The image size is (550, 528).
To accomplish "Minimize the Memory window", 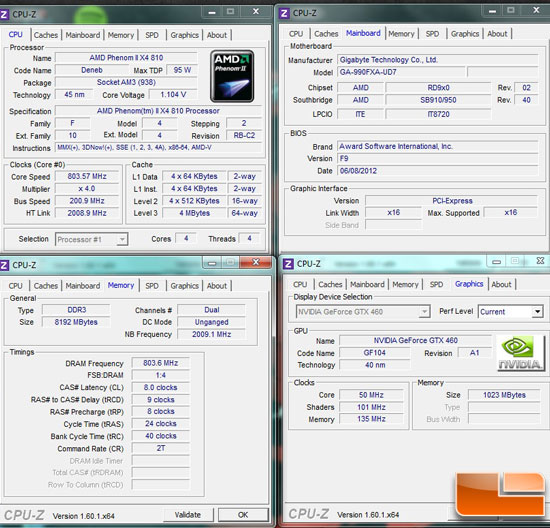I will pos(212,263).
